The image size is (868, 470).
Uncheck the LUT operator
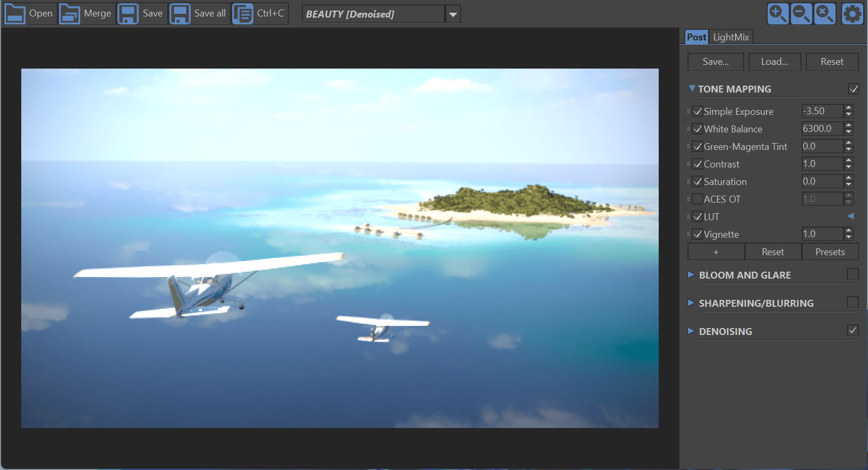pos(697,216)
